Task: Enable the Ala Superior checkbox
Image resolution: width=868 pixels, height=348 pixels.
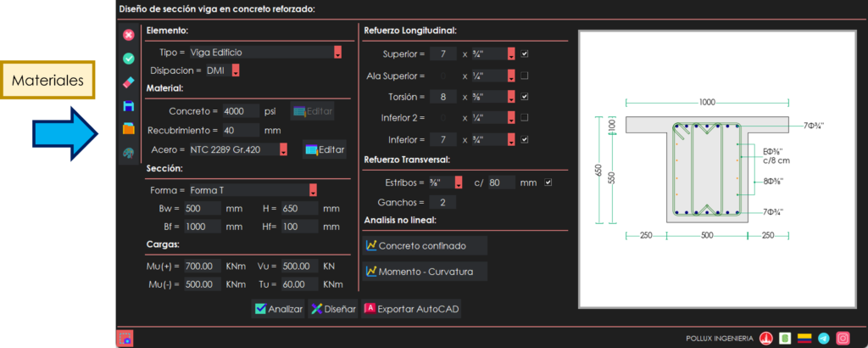Action: coord(525,76)
